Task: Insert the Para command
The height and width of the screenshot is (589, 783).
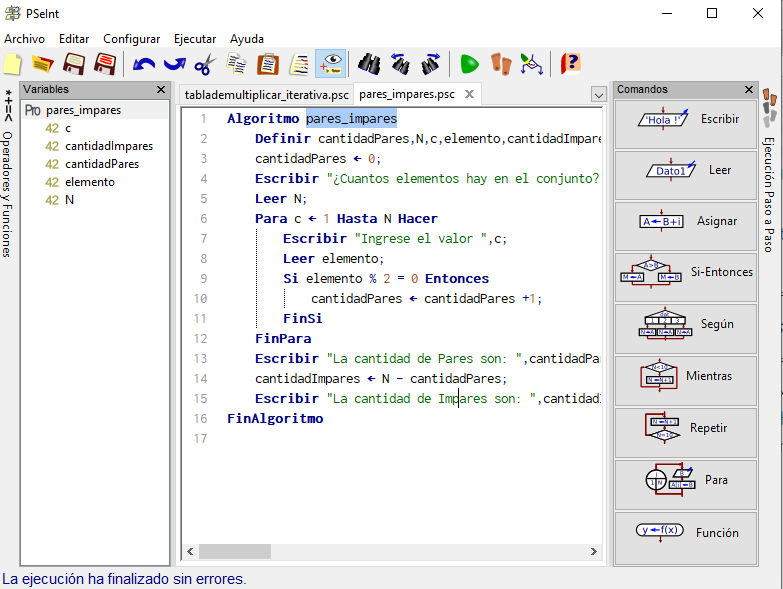Action: click(686, 484)
